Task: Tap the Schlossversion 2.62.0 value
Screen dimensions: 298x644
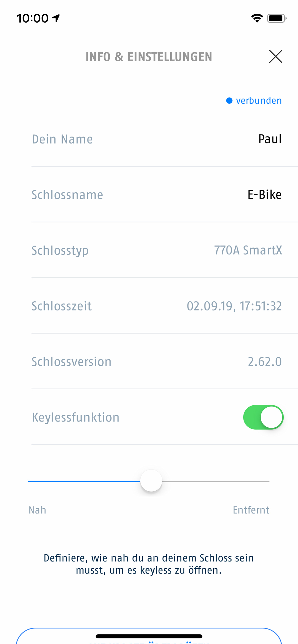Action: point(265,362)
